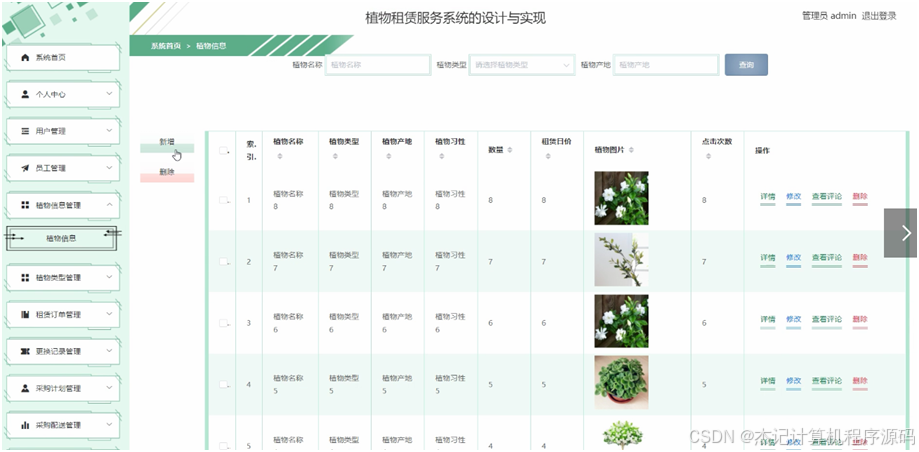The width and height of the screenshot is (919, 452).
Task: Open 详情 for row 1
Action: click(x=768, y=196)
